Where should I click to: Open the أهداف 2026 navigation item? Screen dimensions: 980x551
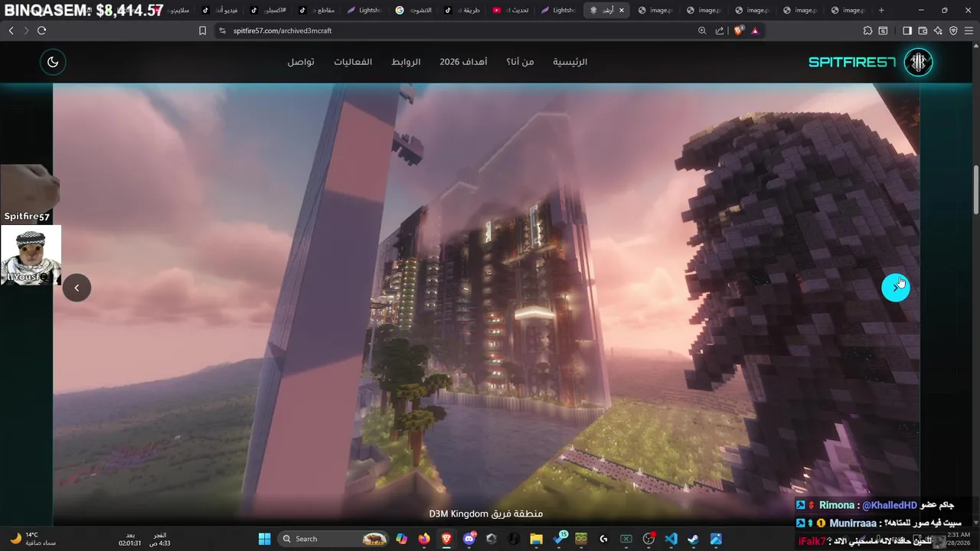(x=463, y=62)
